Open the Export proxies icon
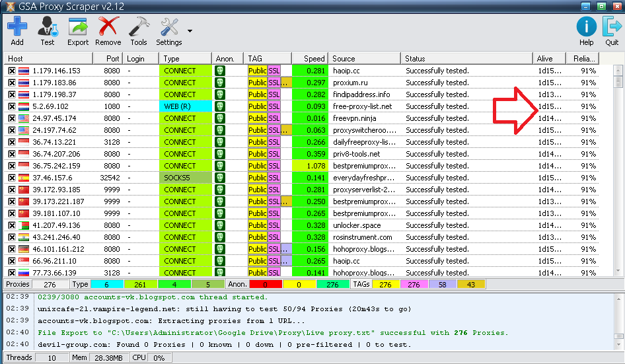625x364 pixels. coord(78,26)
